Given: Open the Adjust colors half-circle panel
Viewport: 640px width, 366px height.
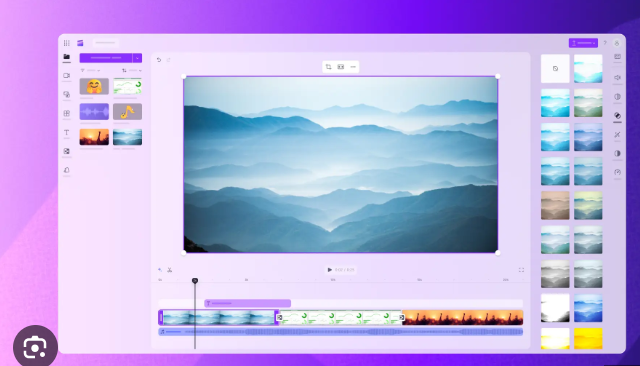Looking at the screenshot, I should tap(617, 153).
